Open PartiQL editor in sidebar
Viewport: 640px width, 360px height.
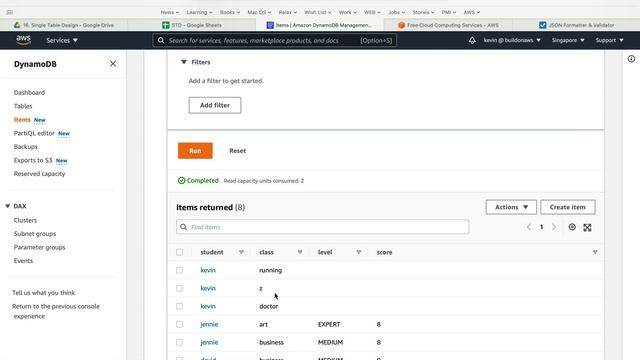coord(34,133)
